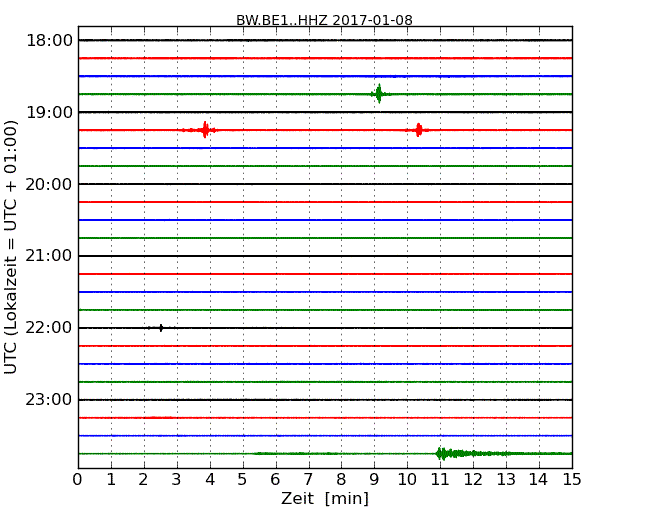Select the 20:00 time label
The width and height of the screenshot is (650, 520).
click(x=49, y=185)
